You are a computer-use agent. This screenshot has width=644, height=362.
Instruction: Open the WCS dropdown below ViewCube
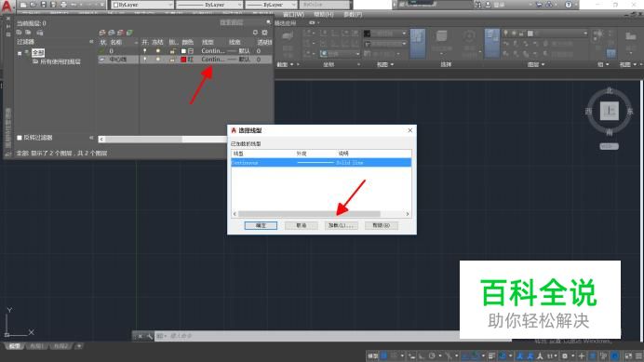(x=609, y=146)
